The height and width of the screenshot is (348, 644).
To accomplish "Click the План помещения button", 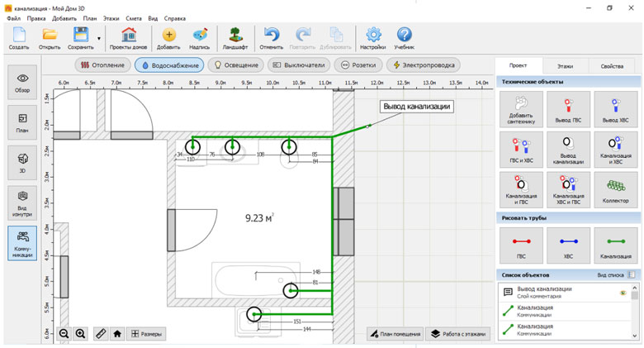I will tap(395, 334).
